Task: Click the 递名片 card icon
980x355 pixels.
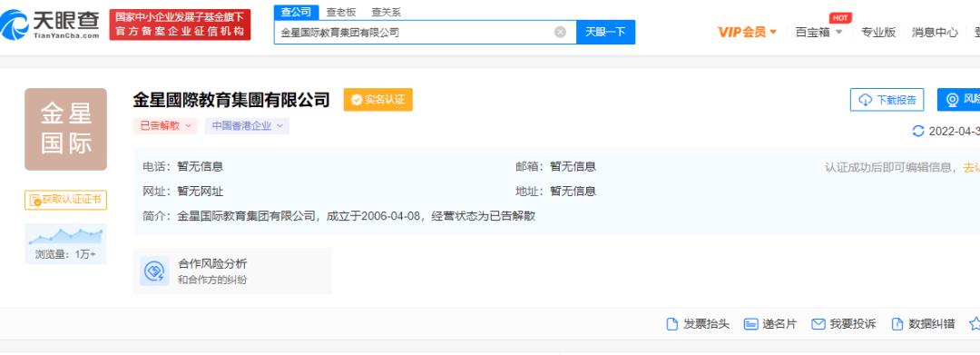Action: pyautogui.click(x=750, y=324)
